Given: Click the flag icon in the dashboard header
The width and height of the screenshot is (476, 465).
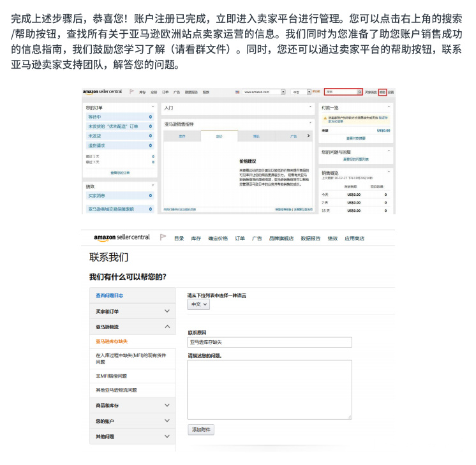Looking at the screenshot, I should coord(131,91).
